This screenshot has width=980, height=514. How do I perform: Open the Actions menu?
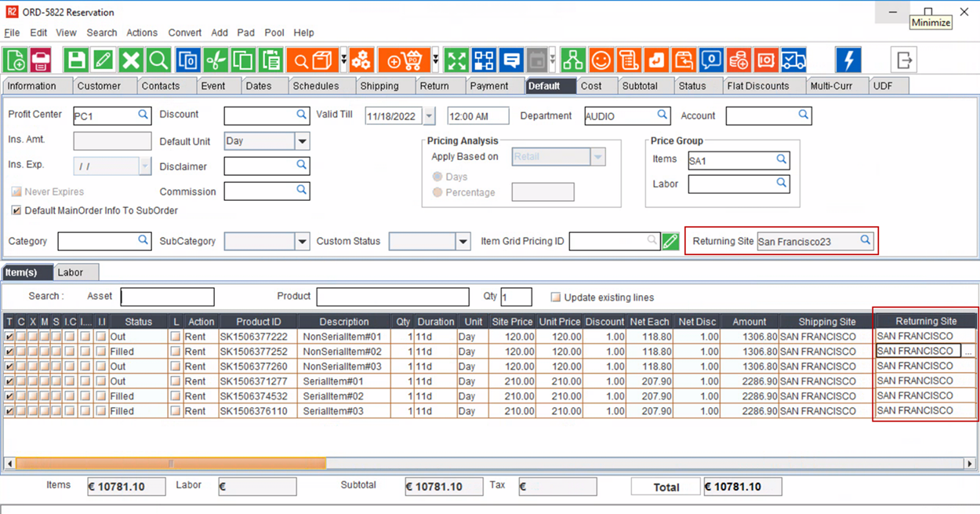point(142,33)
